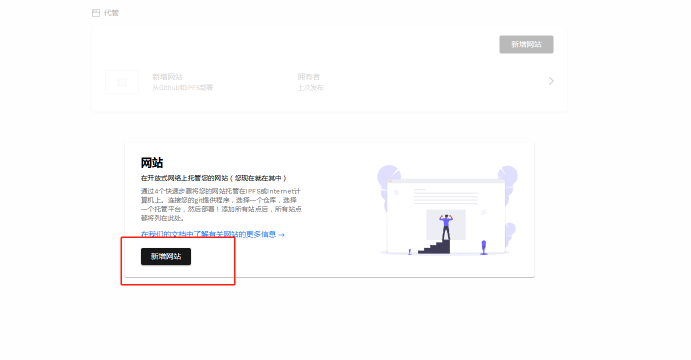The image size is (691, 360).
Task: Click the 拥有者 label
Action: pyautogui.click(x=308, y=77)
